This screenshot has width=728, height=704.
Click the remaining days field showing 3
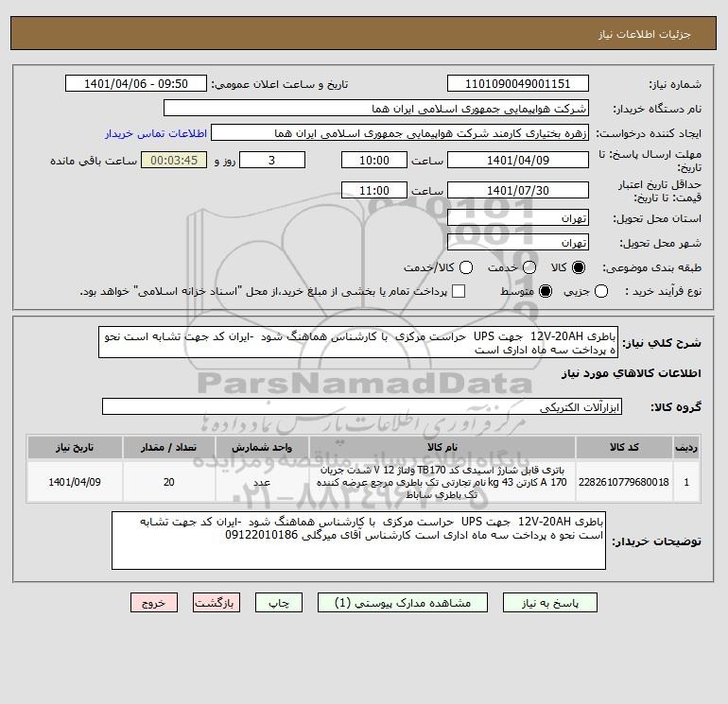pos(272,160)
